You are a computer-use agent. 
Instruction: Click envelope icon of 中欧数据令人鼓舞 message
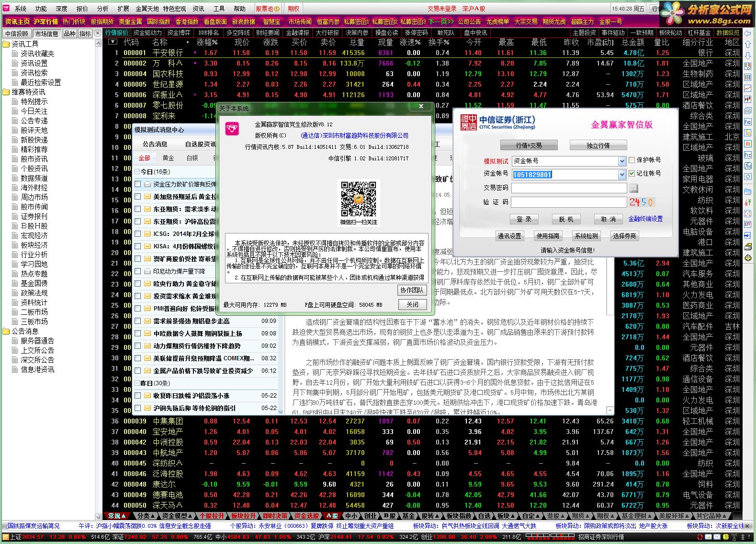click(x=147, y=333)
